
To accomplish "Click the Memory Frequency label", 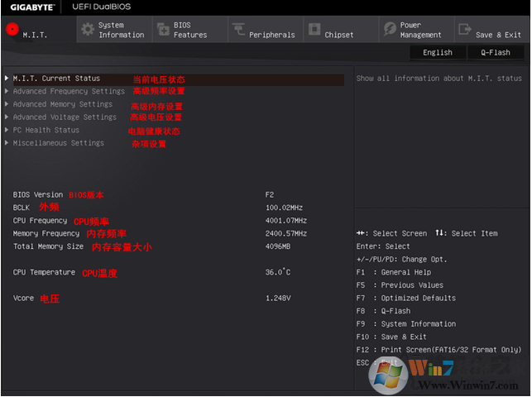I will click(x=46, y=233).
